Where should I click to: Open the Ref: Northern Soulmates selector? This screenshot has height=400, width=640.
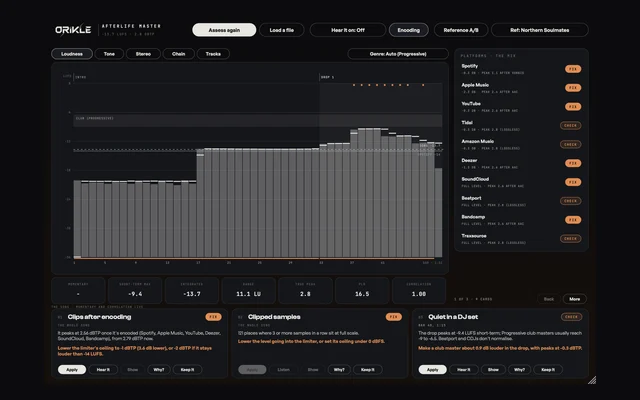coord(540,30)
